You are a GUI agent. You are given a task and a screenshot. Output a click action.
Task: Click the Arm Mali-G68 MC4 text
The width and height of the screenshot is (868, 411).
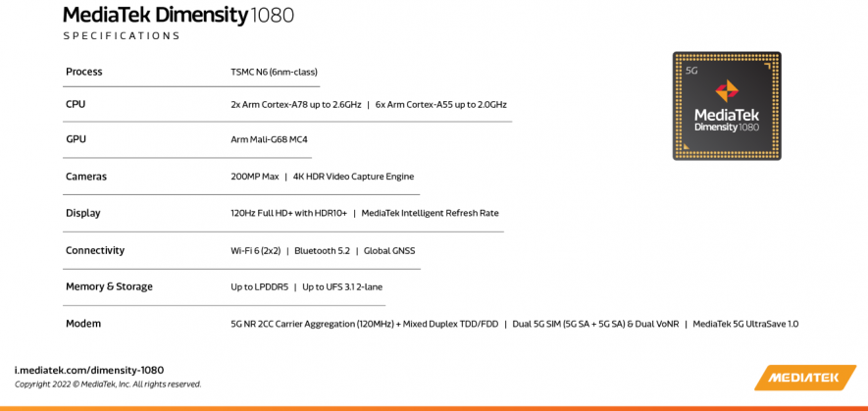click(x=269, y=139)
